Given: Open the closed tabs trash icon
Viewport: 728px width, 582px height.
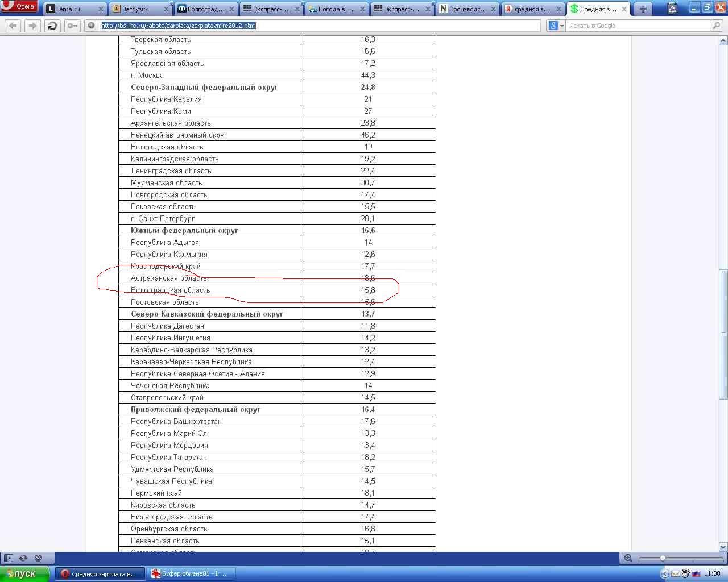Looking at the screenshot, I should click(x=672, y=9).
